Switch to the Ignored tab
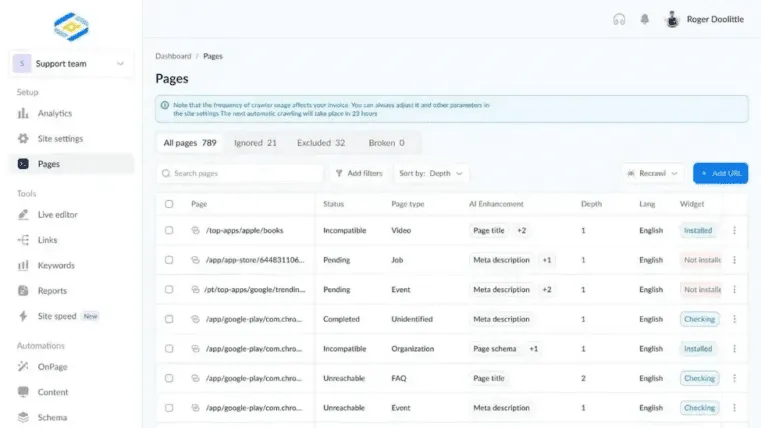Viewport: 761px width, 428px height. pos(255,143)
